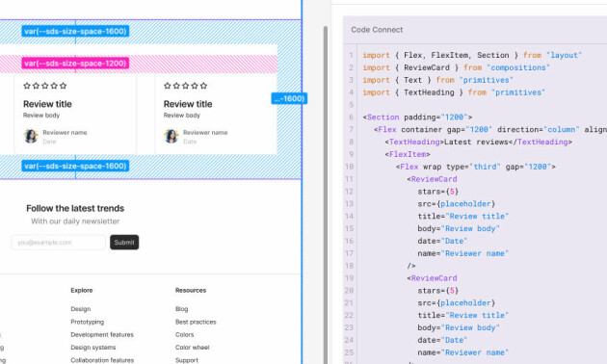
Task: Click the star rating row in the left review card
Action: (45, 86)
